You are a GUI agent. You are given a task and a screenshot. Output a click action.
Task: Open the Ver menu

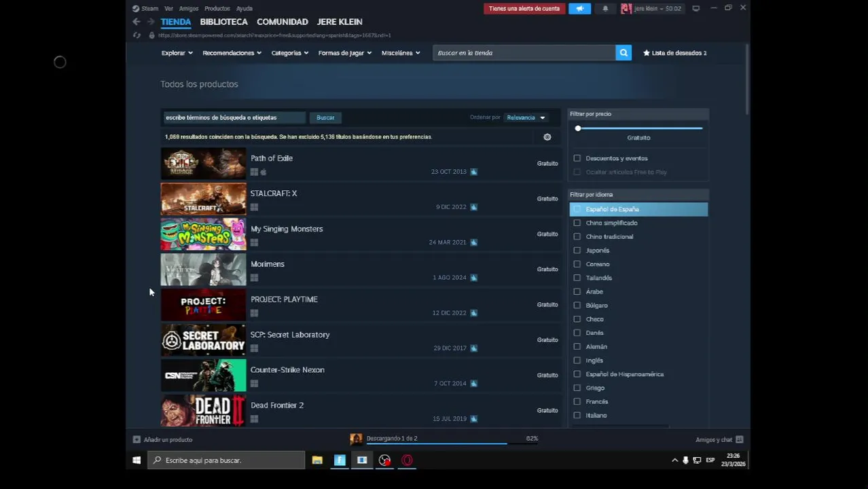(168, 9)
